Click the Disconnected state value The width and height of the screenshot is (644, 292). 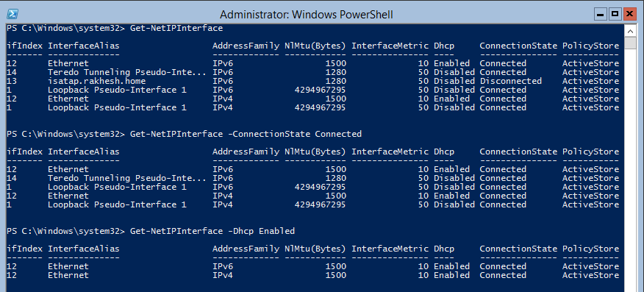[510, 81]
